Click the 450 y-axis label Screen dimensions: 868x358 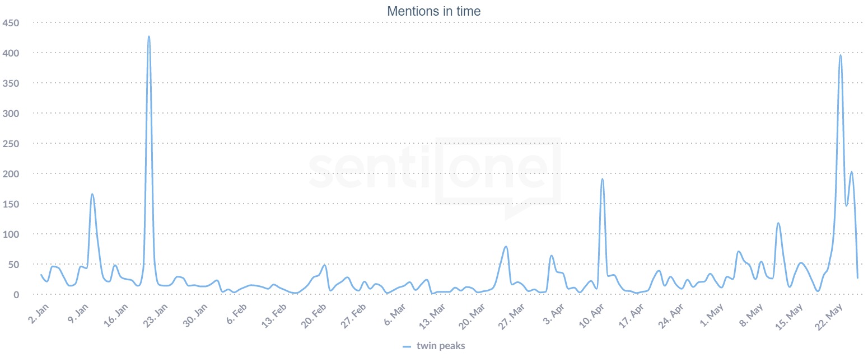coord(11,23)
